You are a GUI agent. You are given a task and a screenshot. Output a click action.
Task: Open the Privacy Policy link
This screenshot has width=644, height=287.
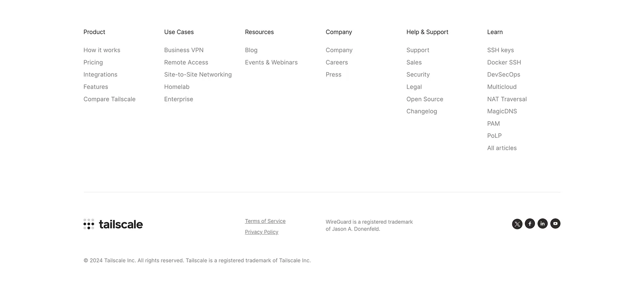[x=261, y=232]
